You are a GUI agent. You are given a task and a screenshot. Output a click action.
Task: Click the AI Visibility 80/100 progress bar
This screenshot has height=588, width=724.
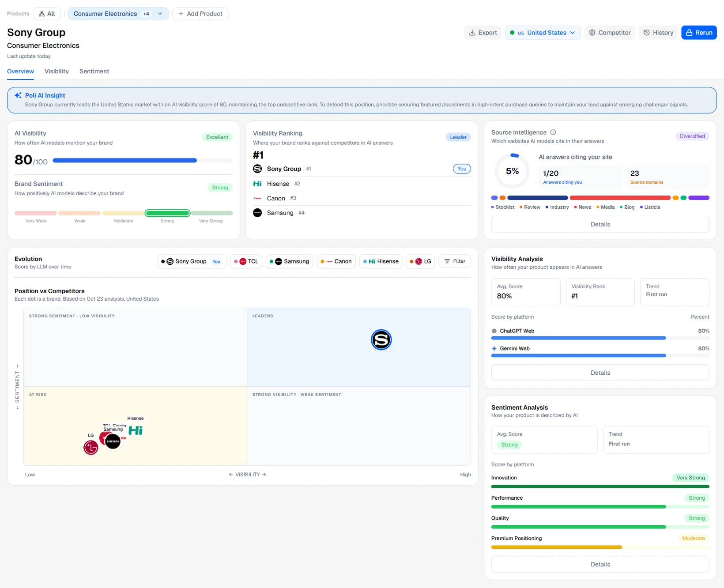[143, 161]
